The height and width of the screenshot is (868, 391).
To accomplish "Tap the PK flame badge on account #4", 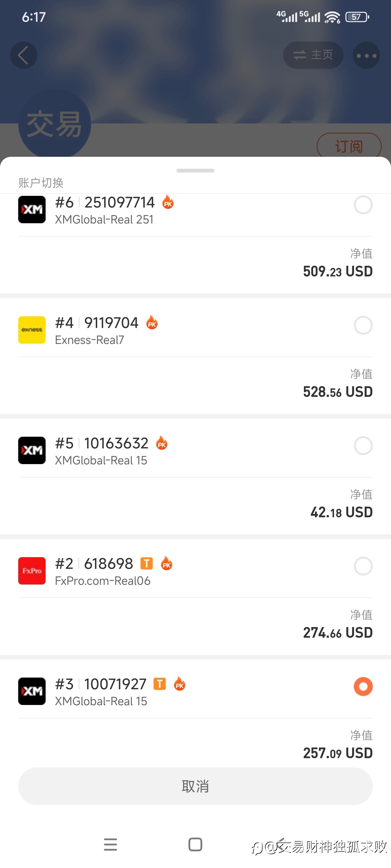I will [x=152, y=323].
